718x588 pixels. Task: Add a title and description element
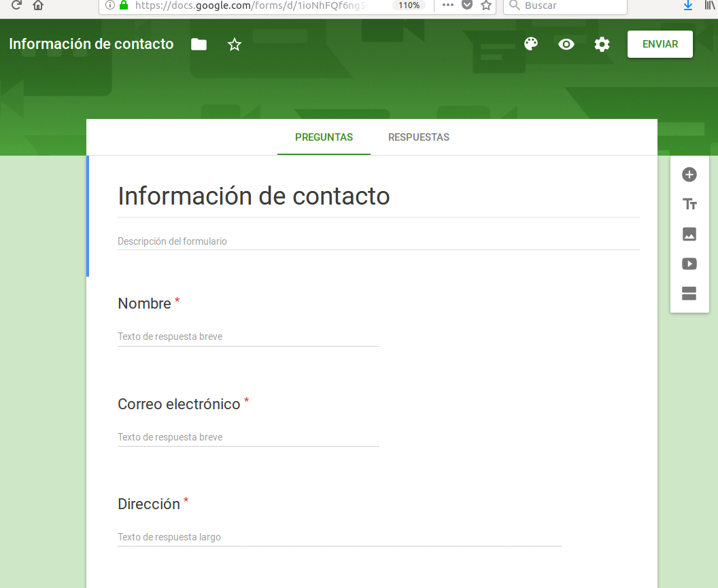[x=689, y=205]
